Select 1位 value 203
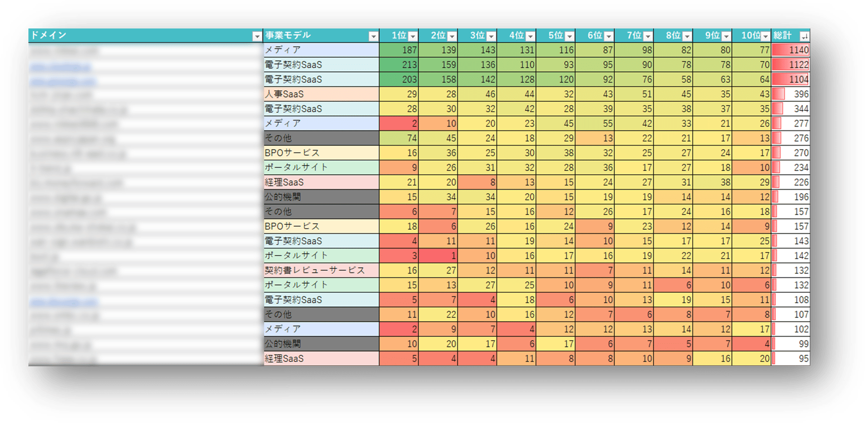Image resolution: width=868 pixels, height=424 pixels. (x=399, y=79)
